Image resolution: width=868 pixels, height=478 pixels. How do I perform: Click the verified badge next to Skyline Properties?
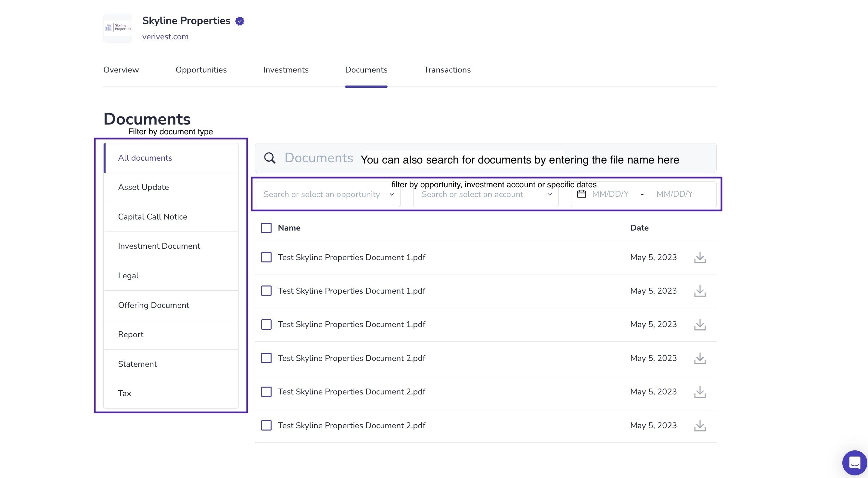point(239,21)
